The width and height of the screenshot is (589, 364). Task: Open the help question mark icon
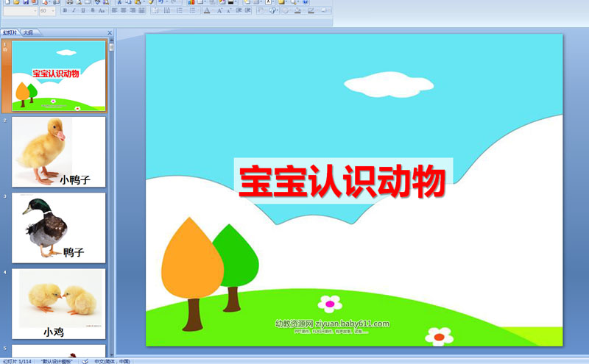click(x=306, y=2)
